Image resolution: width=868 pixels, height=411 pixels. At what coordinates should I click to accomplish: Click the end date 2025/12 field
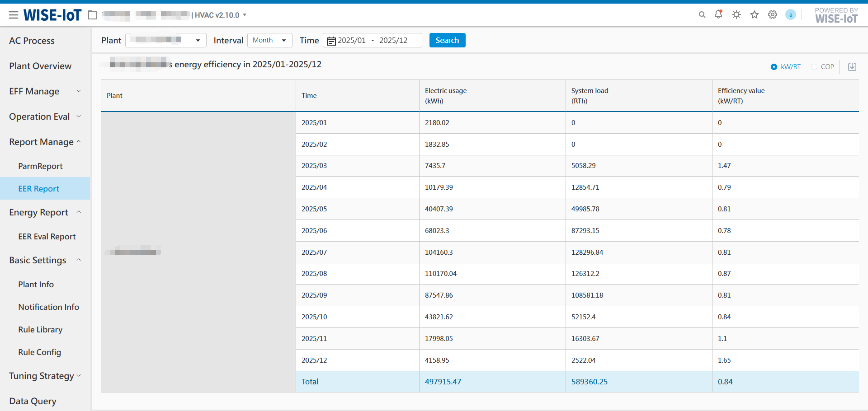coord(393,40)
